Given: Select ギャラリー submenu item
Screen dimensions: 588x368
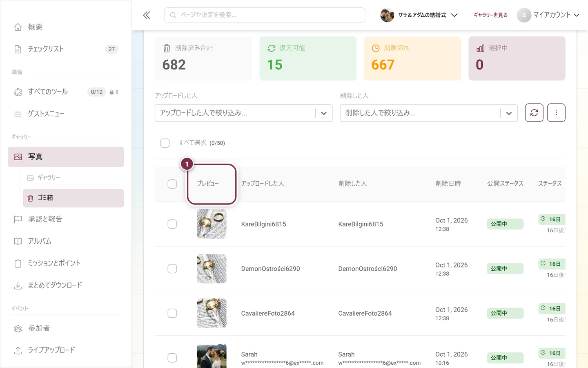Looking at the screenshot, I should [x=73, y=178].
